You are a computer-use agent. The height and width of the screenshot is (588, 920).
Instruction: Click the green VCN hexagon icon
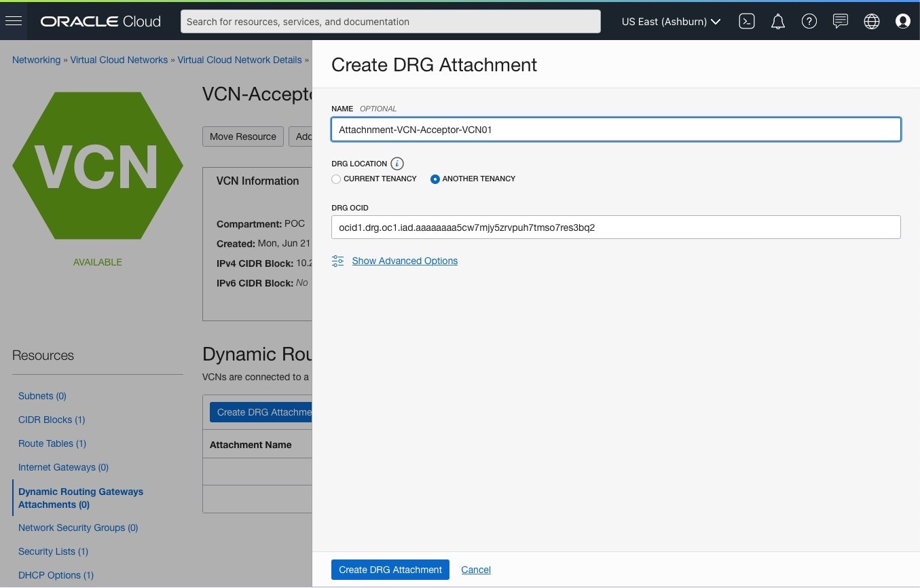(x=98, y=166)
